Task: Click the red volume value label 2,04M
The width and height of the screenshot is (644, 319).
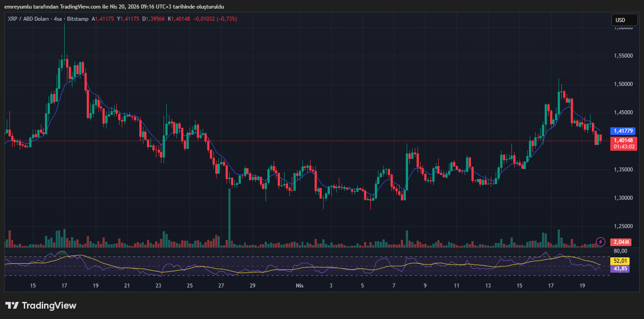Action: coord(621,242)
